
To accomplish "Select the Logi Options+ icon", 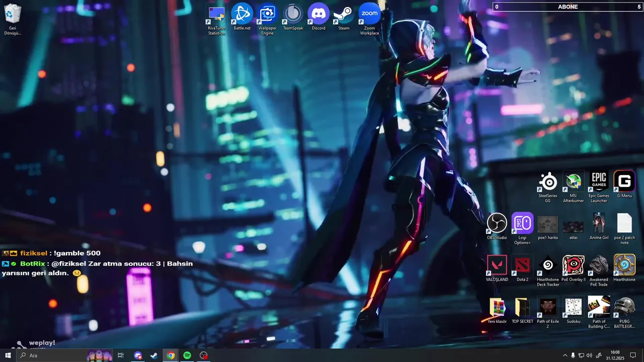I will (x=522, y=229).
